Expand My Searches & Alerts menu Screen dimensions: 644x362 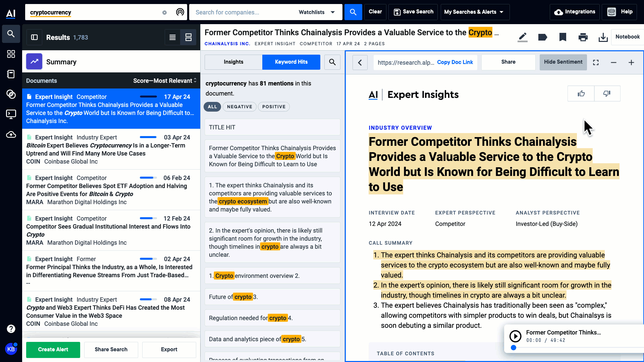coord(475,12)
